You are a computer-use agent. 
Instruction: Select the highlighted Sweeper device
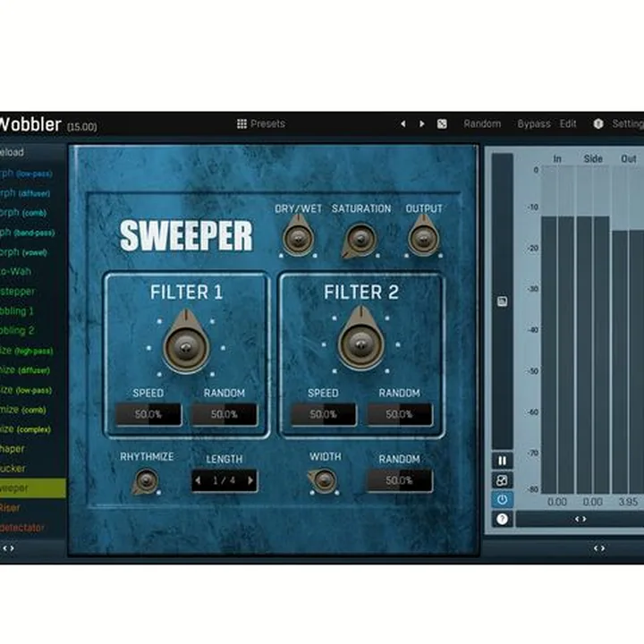click(x=33, y=488)
